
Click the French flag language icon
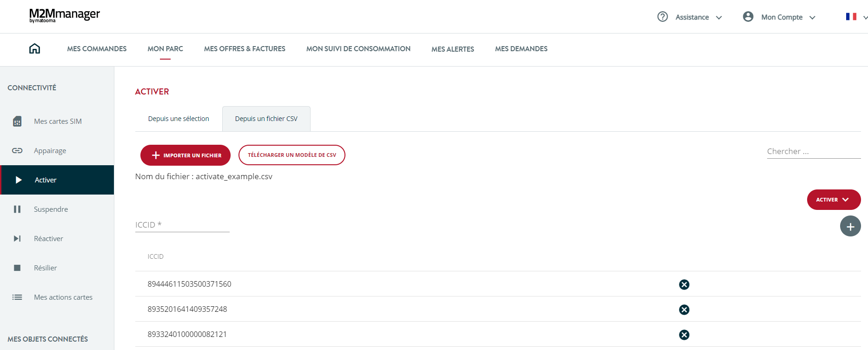851,17
